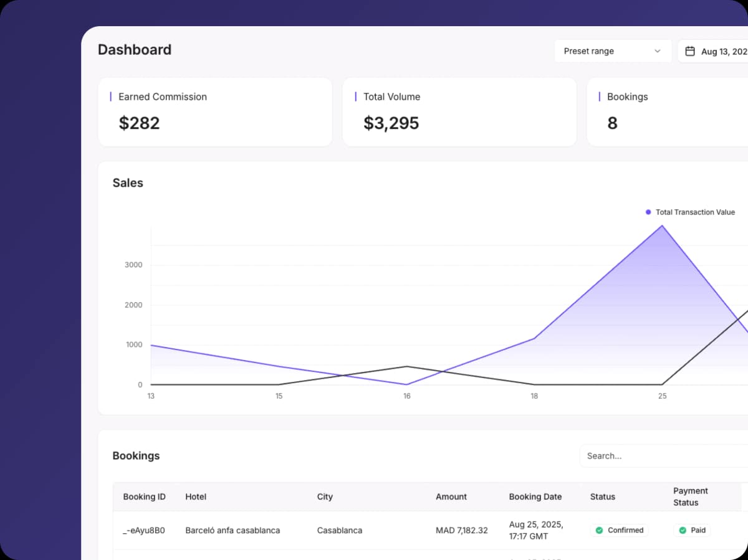Click the calendar icon in date picker
This screenshot has width=748, height=560.
pos(690,51)
